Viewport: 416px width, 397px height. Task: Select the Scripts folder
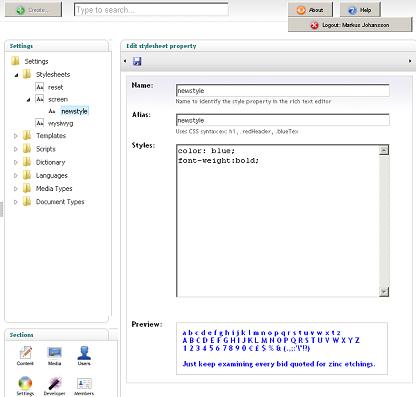pos(46,149)
